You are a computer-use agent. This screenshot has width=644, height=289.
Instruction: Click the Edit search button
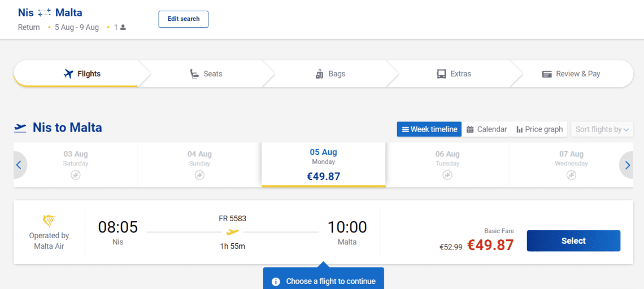(184, 19)
